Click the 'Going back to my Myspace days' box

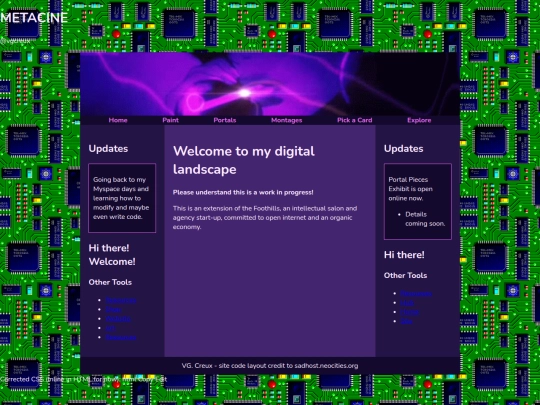pyautogui.click(x=122, y=198)
